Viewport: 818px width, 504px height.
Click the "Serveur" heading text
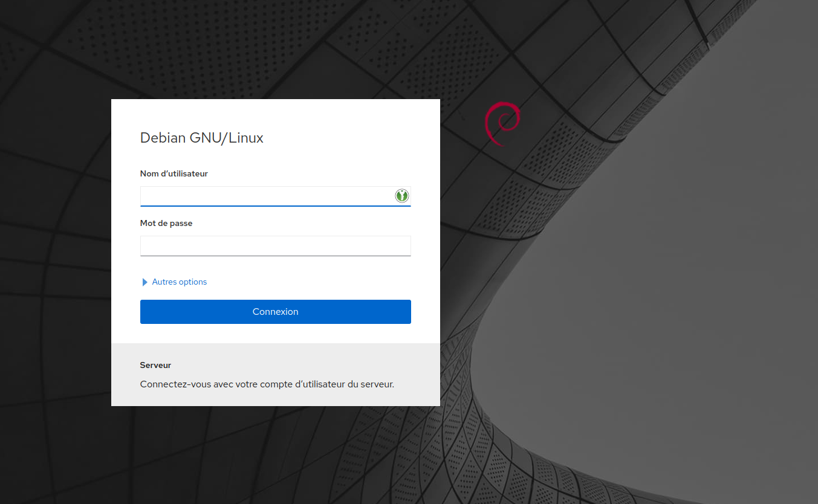click(155, 365)
